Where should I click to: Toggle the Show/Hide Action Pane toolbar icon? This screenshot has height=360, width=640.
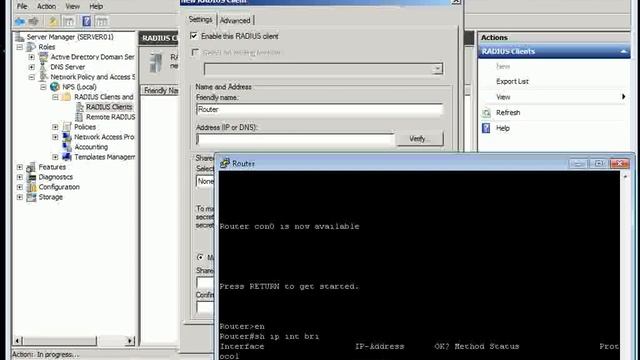[102, 21]
